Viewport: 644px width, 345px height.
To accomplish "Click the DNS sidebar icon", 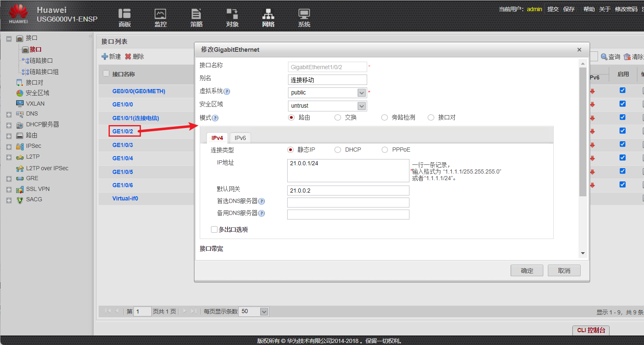I will point(19,114).
